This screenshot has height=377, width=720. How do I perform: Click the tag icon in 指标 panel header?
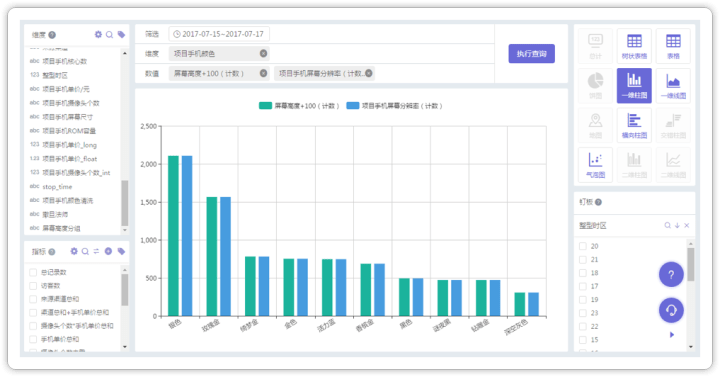[121, 251]
